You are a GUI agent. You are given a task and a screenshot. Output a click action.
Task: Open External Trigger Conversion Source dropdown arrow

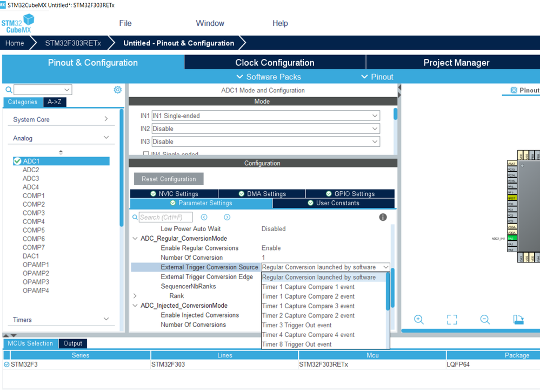pos(386,267)
